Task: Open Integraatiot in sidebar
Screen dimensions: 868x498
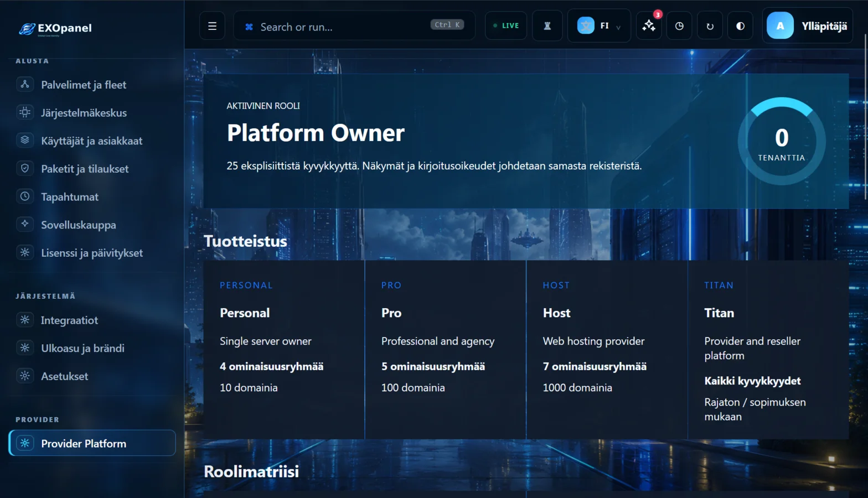Action: coord(92,320)
